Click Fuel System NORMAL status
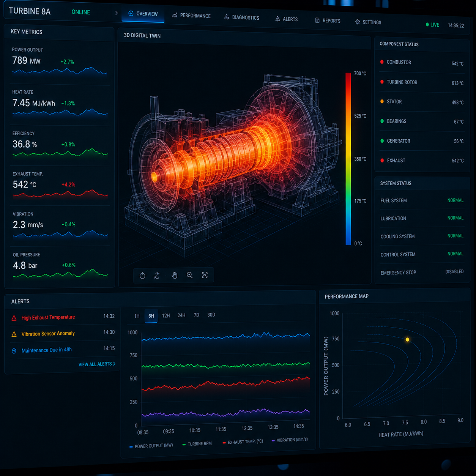Screen dimensions: 476x476 (455, 200)
